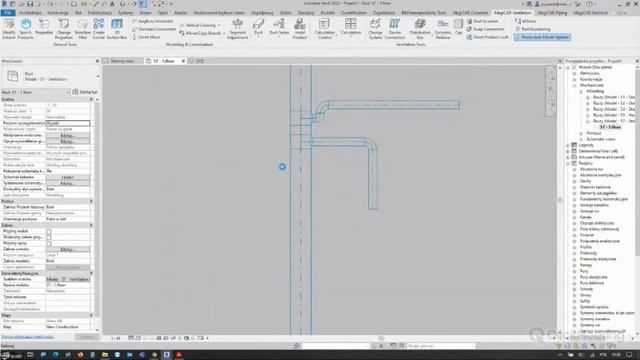Activate the Smart Move tool
The image size is (640, 360).
click(x=146, y=37)
